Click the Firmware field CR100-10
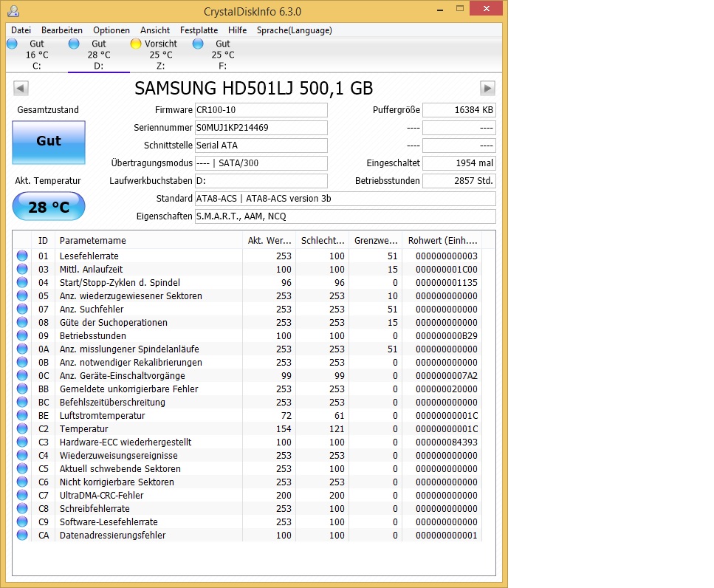The width and height of the screenshot is (714, 588). pyautogui.click(x=261, y=110)
